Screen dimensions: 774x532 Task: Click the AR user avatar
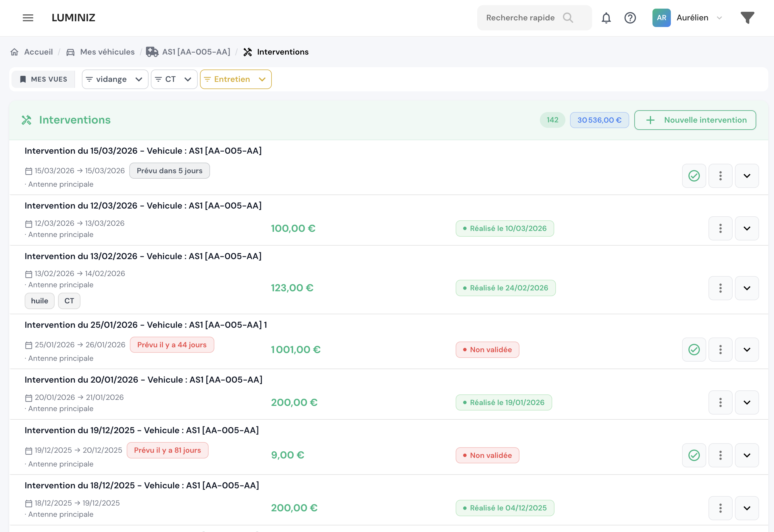[x=661, y=18]
